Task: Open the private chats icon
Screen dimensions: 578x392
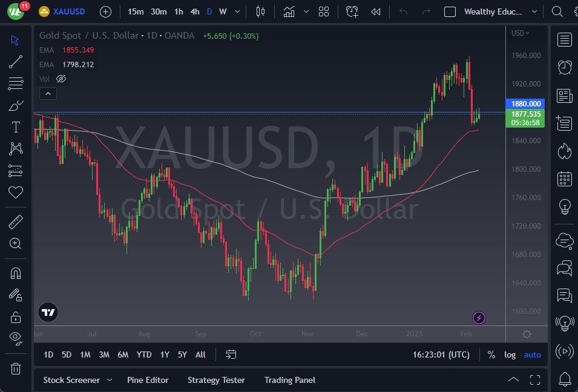Action: click(x=564, y=268)
